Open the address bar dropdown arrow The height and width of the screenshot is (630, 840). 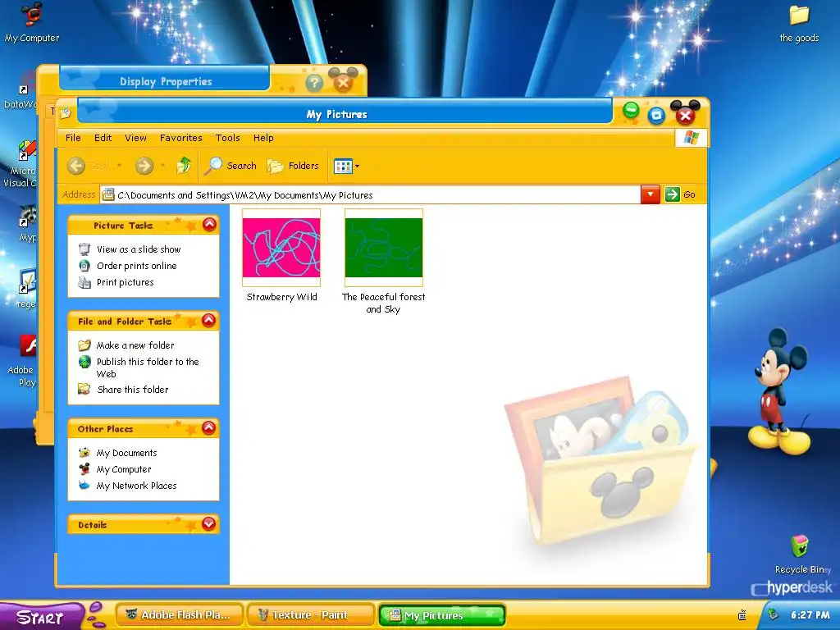(650, 194)
